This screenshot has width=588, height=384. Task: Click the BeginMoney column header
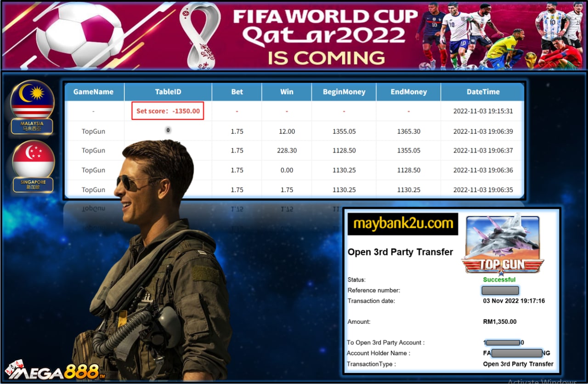[x=344, y=92]
